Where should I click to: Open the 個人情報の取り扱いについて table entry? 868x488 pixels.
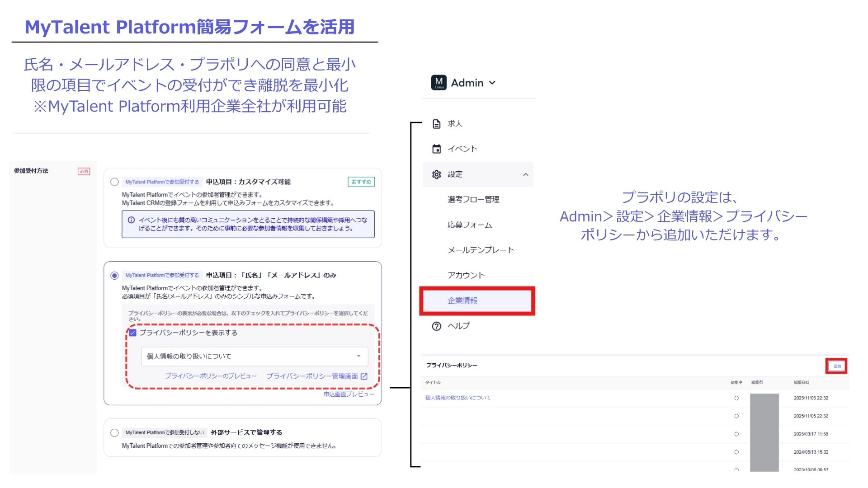[x=458, y=398]
